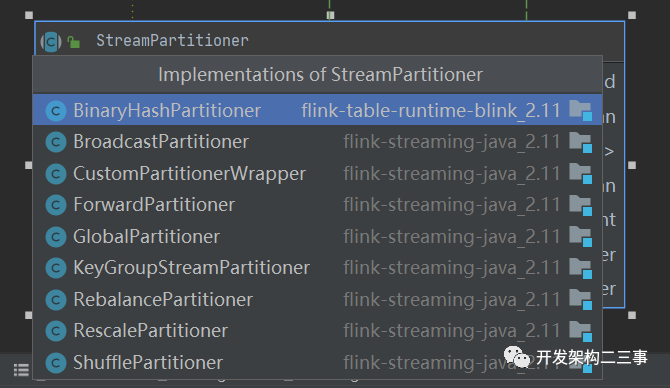Click the StreamPartitioner class icon in the header
Viewport: 670px width, 388px height.
(51, 41)
